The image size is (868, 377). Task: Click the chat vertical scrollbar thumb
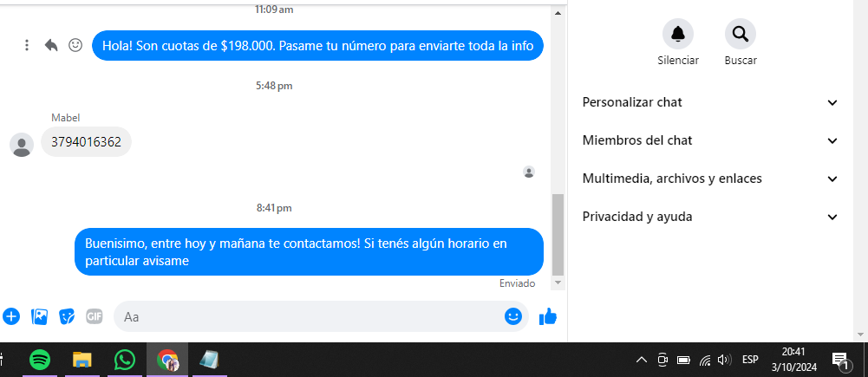click(x=558, y=235)
